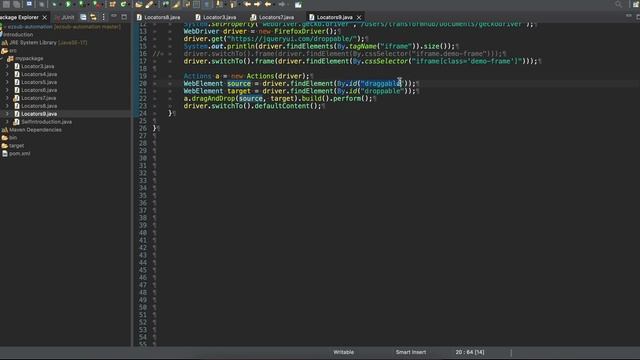The width and height of the screenshot is (640, 360).
Task: Click FirefoxDriver in line 13
Action: (x=300, y=31)
